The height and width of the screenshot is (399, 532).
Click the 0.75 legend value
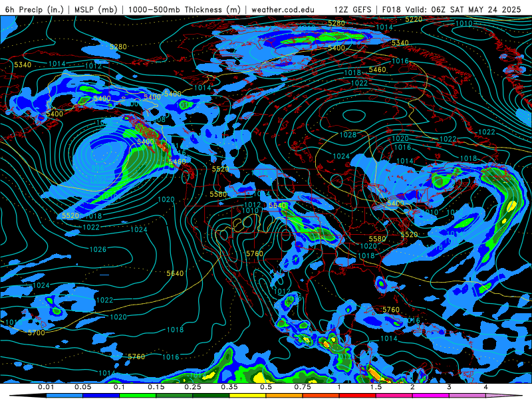coord(303,387)
